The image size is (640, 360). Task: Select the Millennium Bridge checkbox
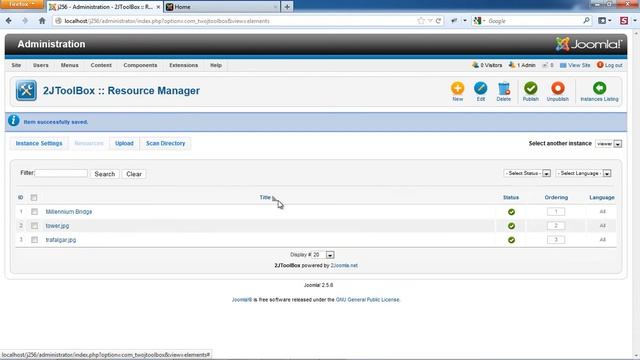34,212
